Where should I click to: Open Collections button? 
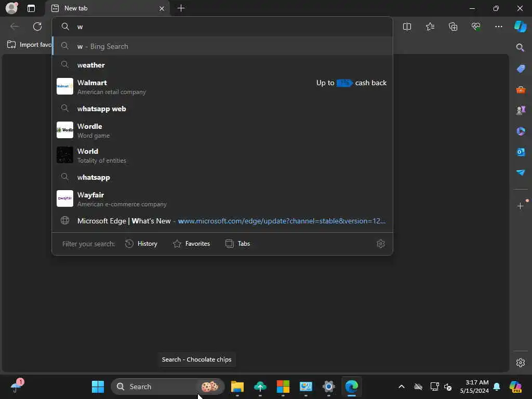pyautogui.click(x=453, y=26)
